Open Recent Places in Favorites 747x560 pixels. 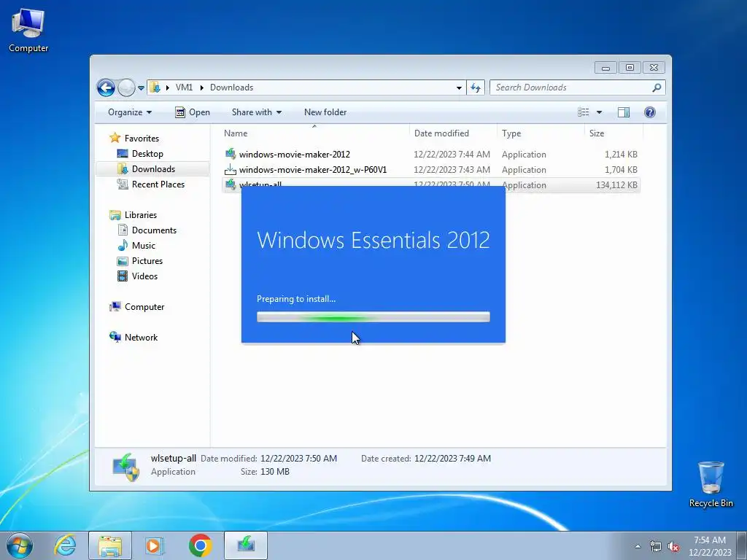point(158,184)
